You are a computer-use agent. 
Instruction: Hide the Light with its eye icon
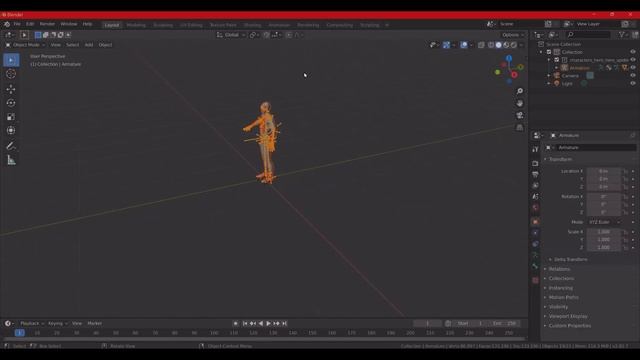633,83
